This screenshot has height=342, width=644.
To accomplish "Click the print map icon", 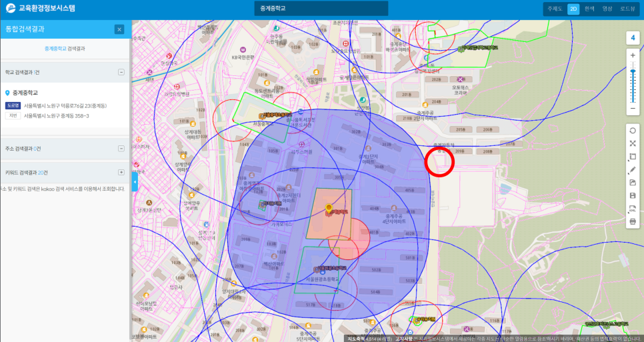I will click(633, 222).
